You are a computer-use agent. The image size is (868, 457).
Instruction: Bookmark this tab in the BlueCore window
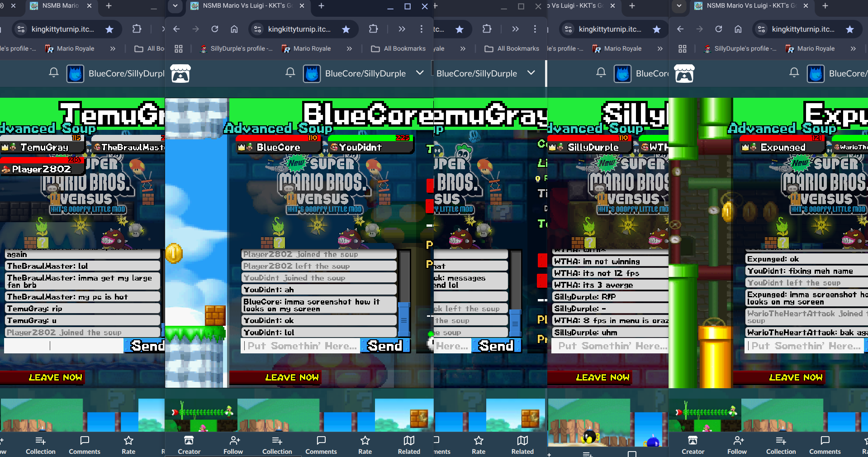coord(346,29)
